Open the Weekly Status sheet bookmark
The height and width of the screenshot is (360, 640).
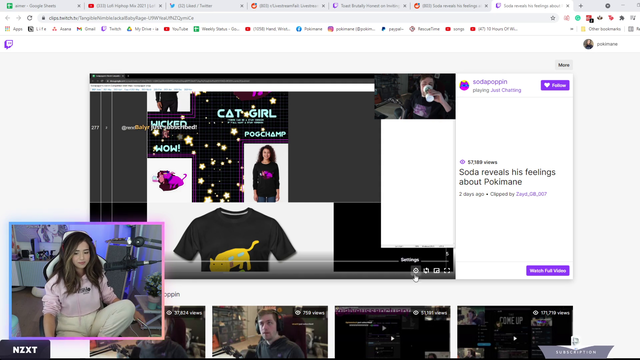coord(217,29)
